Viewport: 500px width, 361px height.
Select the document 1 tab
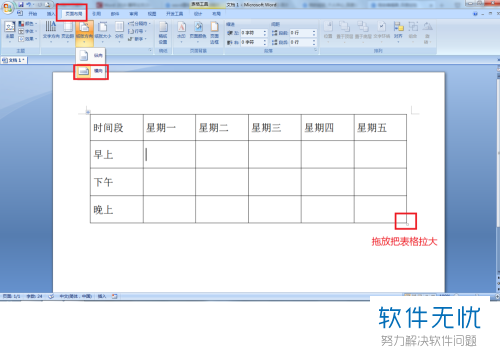(x=14, y=60)
